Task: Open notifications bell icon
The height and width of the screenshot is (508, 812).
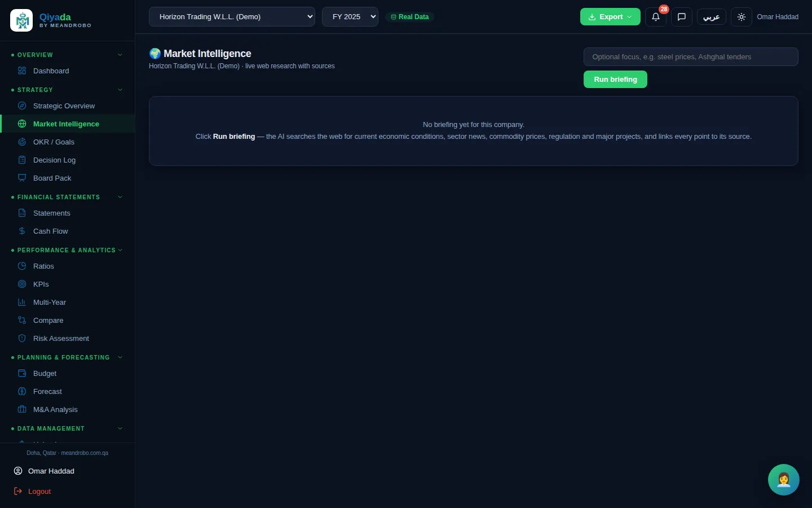Action: [x=656, y=17]
